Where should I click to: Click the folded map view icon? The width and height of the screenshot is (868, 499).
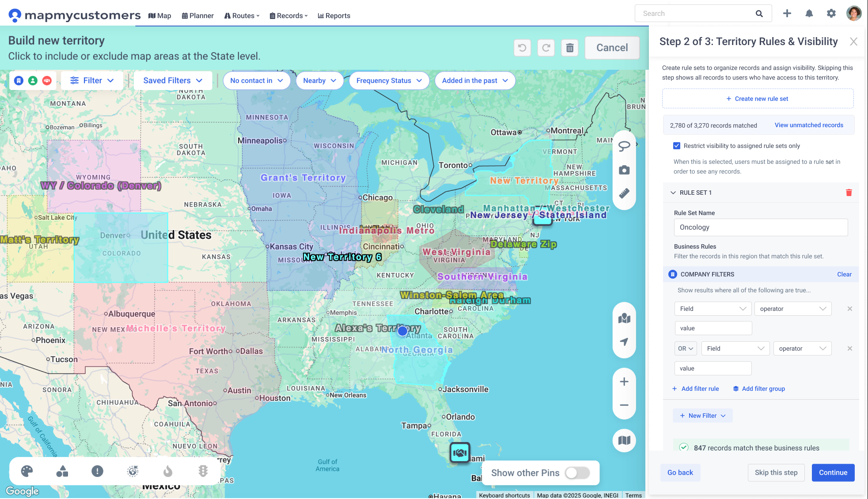624,440
